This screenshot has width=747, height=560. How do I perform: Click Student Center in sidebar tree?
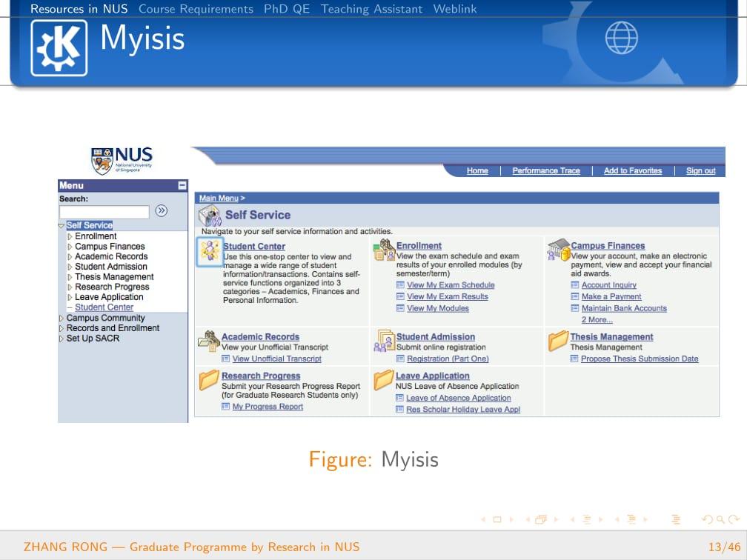tap(104, 307)
